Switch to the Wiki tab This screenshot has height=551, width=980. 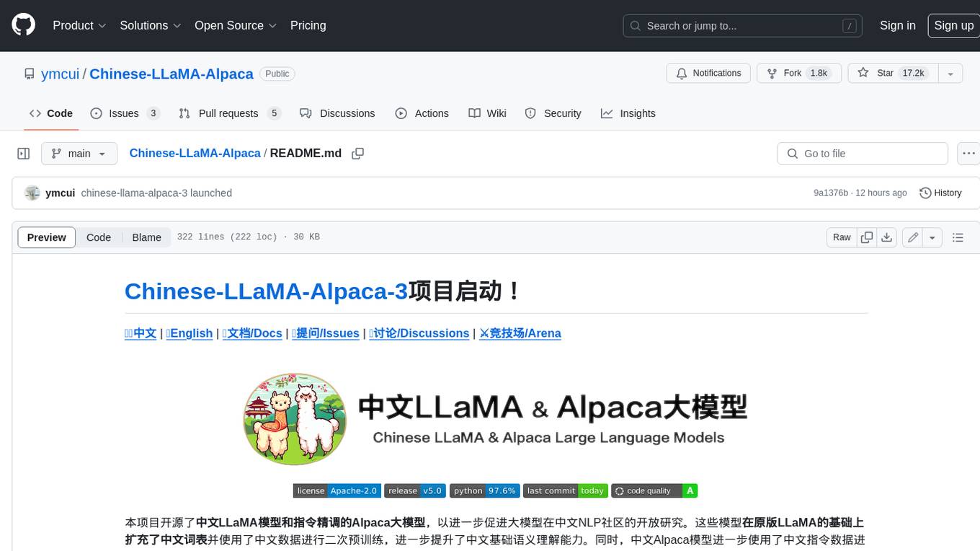pyautogui.click(x=487, y=113)
